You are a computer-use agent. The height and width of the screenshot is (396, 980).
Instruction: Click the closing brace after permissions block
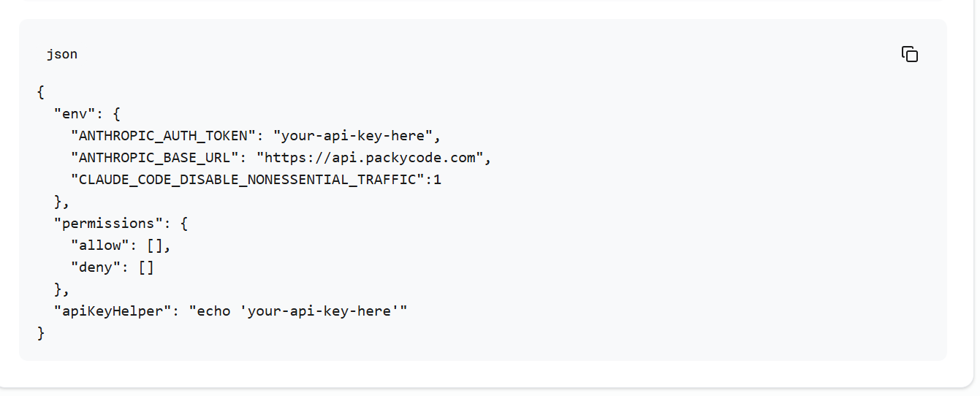click(58, 289)
